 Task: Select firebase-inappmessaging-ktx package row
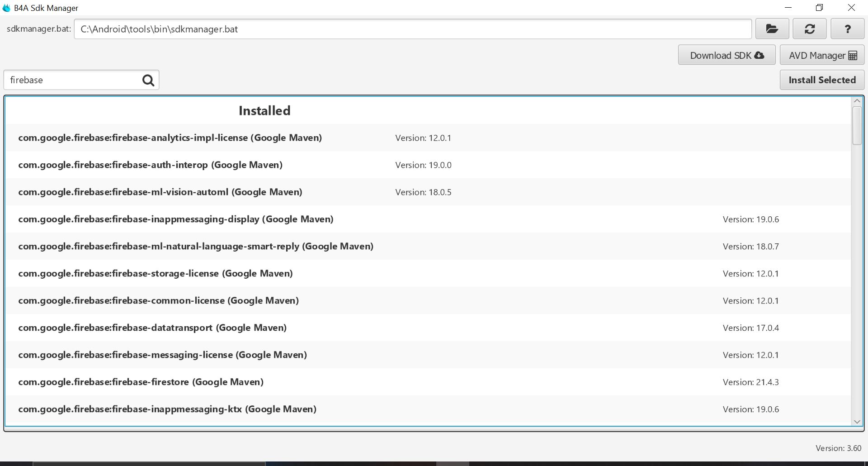pyautogui.click(x=428, y=409)
